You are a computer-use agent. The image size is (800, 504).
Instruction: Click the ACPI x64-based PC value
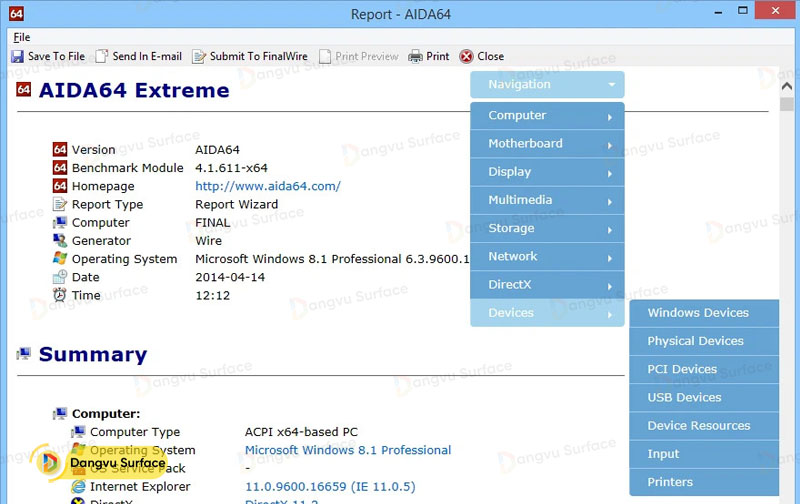click(302, 432)
